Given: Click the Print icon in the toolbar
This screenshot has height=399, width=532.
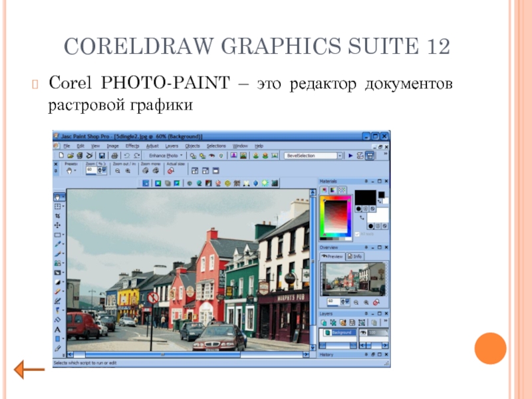Looking at the screenshot, I should pos(114,156).
